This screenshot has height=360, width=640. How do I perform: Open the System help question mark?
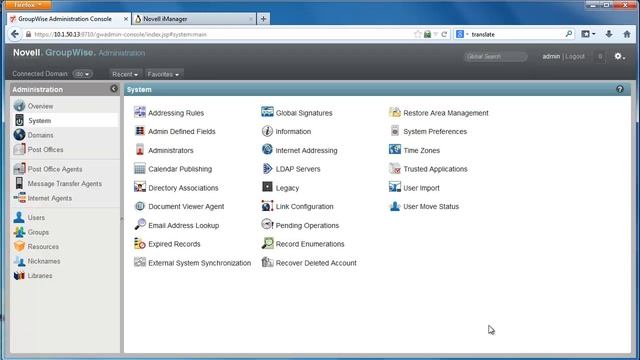tap(620, 89)
